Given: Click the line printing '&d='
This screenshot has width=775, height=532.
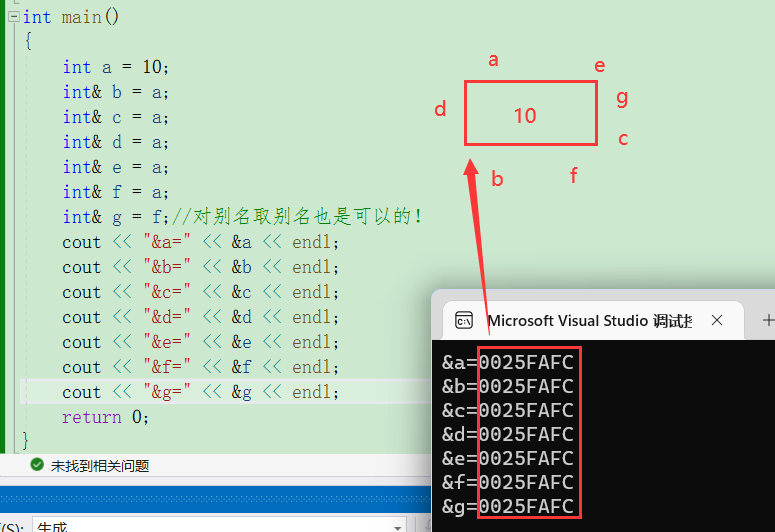Looking at the screenshot, I should coord(201,317).
